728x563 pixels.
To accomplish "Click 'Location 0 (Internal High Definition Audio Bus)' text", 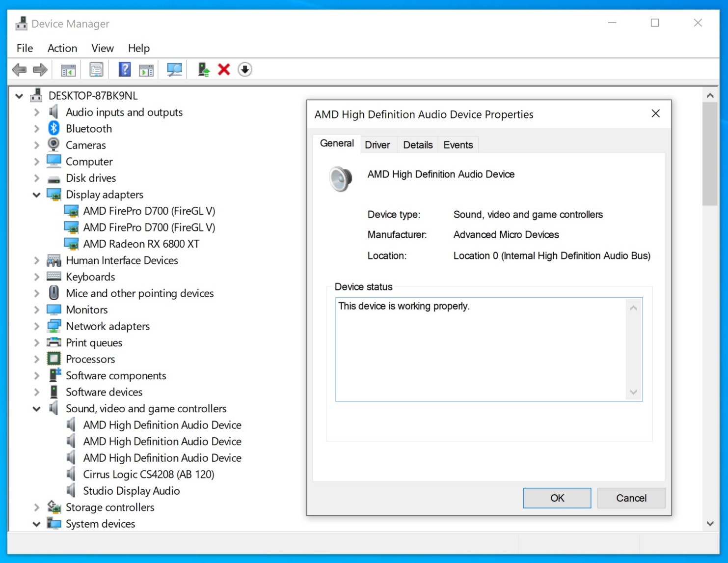I will [552, 256].
